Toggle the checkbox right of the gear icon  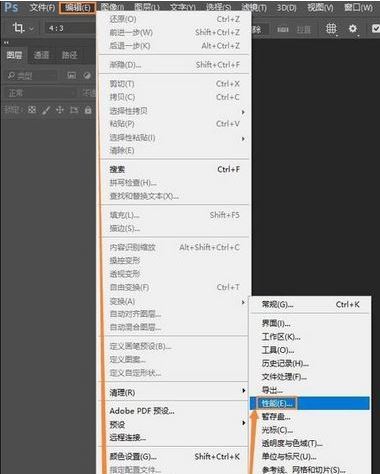coord(375,29)
